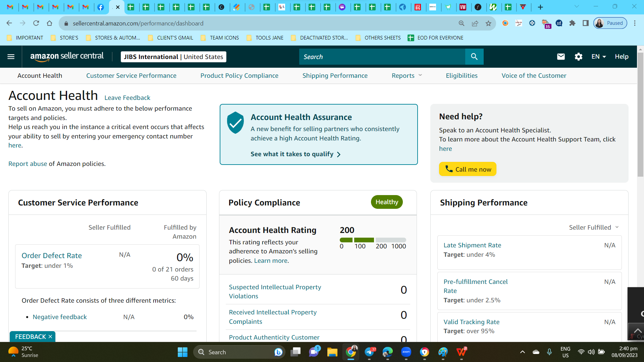Bookmark this page with the star icon

coord(488,23)
